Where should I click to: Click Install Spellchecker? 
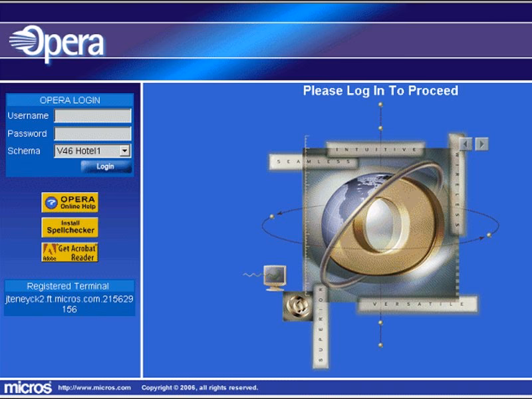tap(71, 226)
